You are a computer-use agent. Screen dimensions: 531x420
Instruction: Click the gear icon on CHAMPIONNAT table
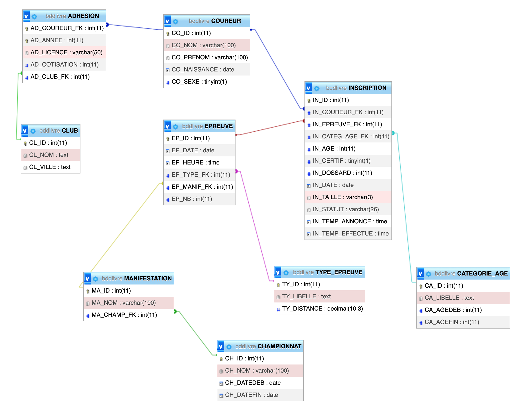(x=229, y=347)
